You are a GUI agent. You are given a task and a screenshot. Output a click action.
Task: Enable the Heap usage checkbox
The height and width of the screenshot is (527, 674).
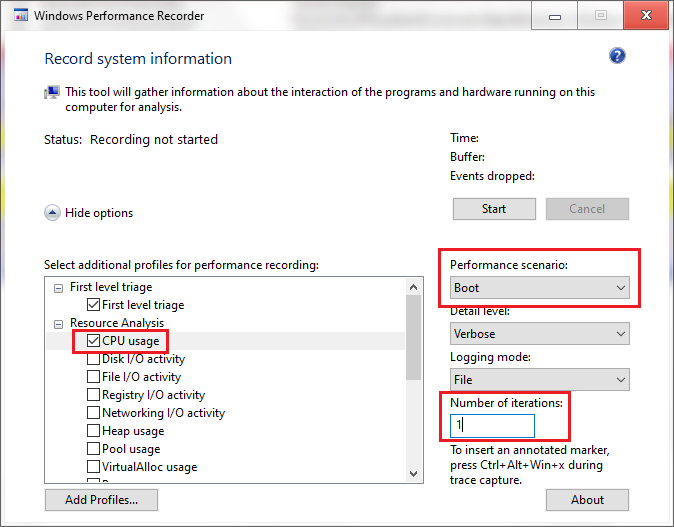click(93, 430)
